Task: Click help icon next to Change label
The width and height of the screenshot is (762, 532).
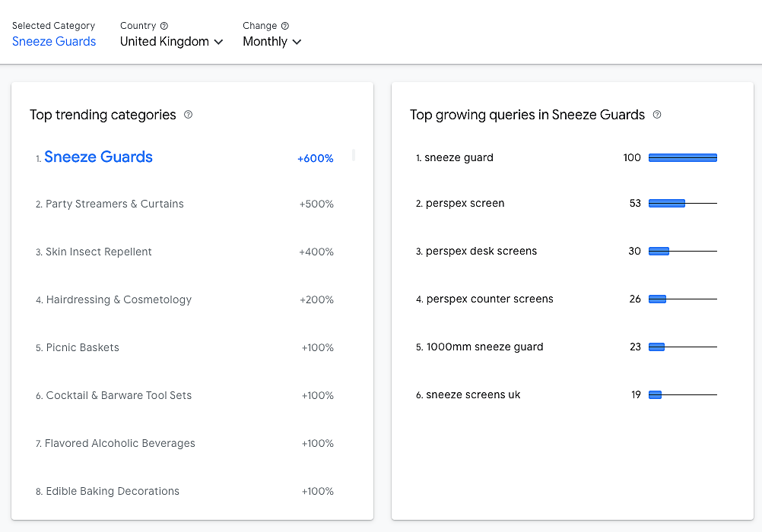Action: [285, 26]
